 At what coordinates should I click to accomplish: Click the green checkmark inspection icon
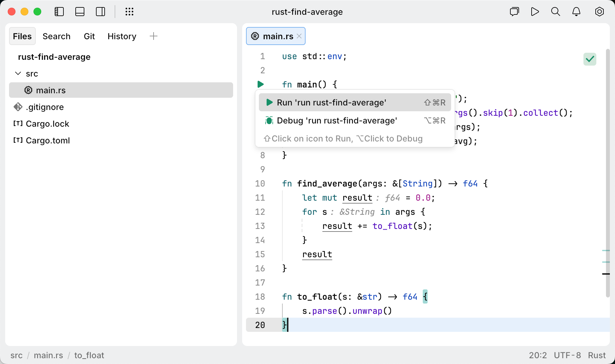(590, 59)
